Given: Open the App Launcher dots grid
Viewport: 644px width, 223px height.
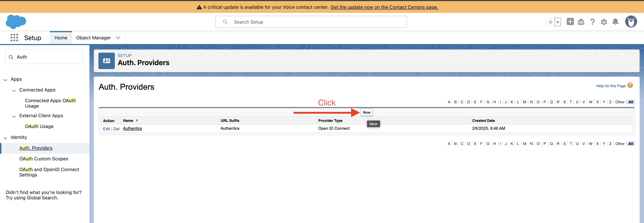Looking at the screenshot, I should [x=14, y=38].
